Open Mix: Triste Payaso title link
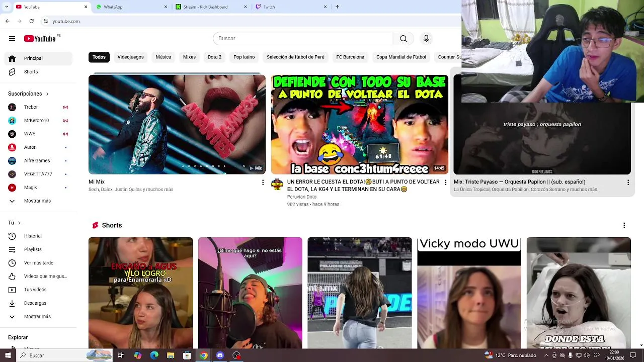The width and height of the screenshot is (644, 362). 519,182
